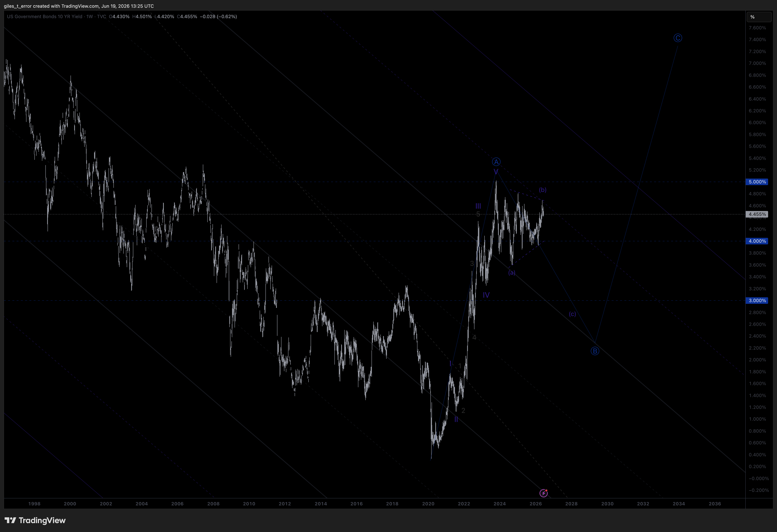Viewport: 777px width, 532px height.
Task: Select the roman numeral V wave label
Action: [x=496, y=172]
